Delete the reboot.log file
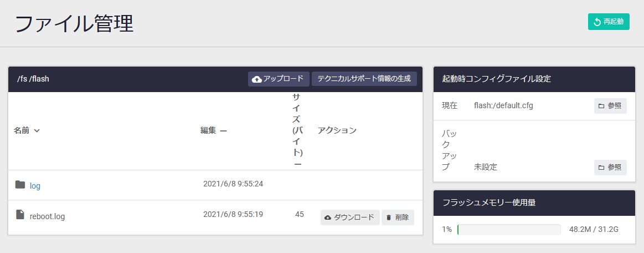Viewport: 644px width, 253px height. (398, 217)
